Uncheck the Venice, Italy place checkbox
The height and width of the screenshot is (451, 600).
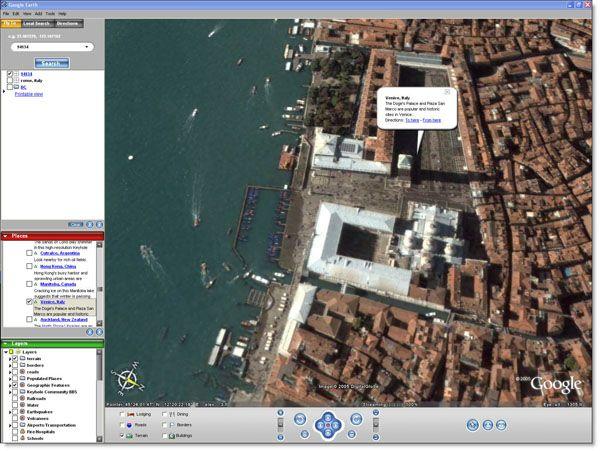tap(29, 302)
